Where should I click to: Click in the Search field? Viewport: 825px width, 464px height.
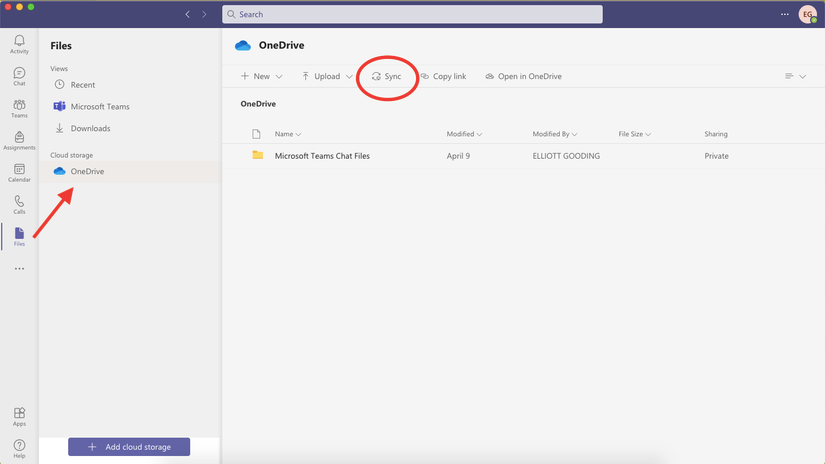click(412, 14)
